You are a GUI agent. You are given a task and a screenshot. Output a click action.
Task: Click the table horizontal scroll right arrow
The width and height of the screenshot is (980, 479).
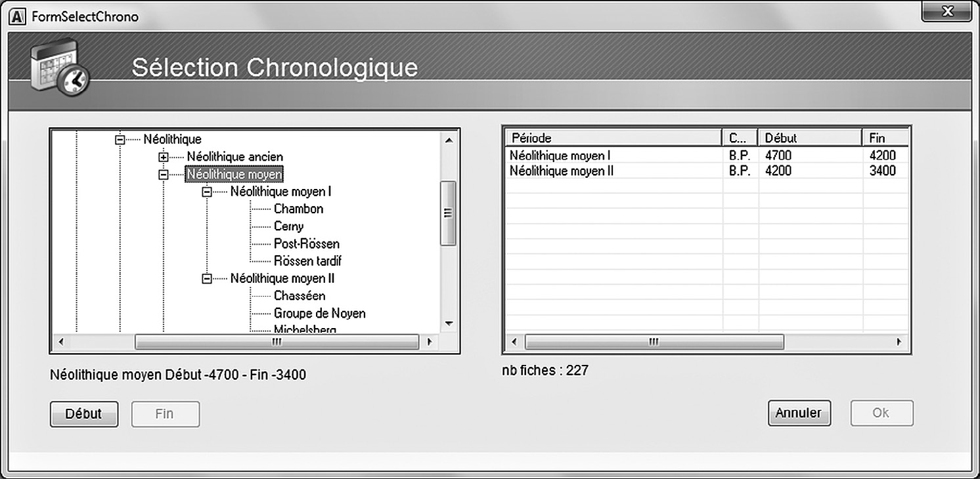(899, 342)
